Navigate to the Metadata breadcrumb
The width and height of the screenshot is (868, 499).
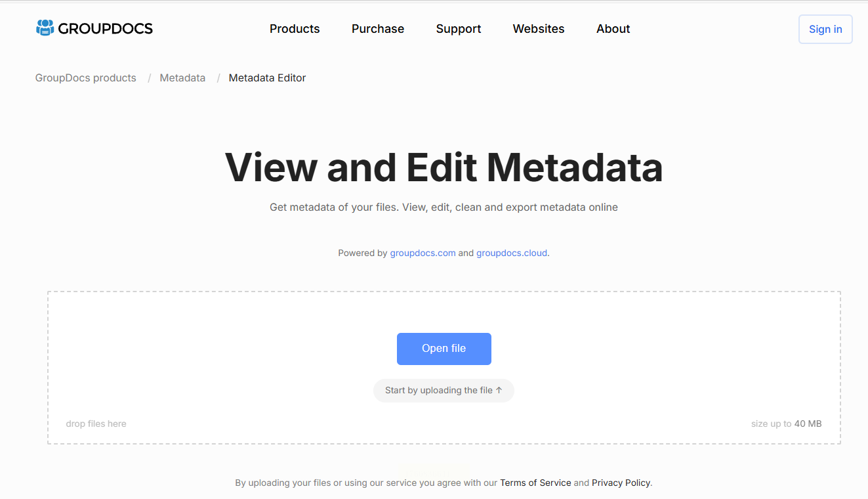(x=182, y=78)
